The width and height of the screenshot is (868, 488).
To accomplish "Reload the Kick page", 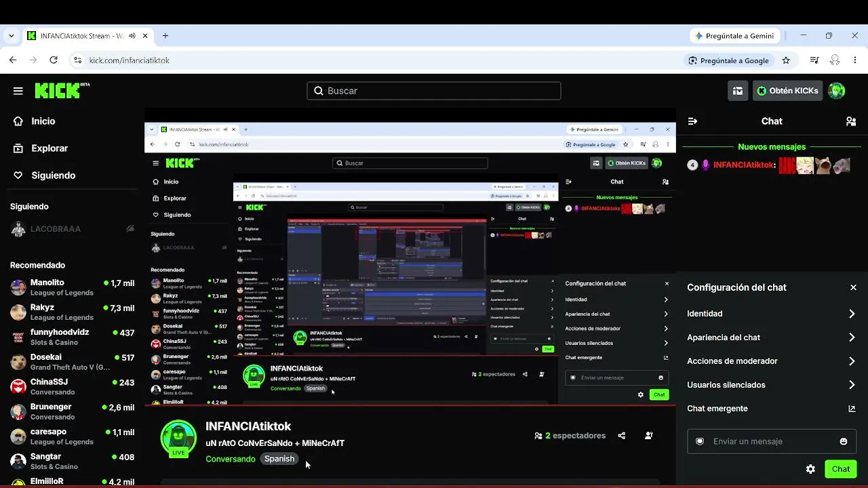I will pyautogui.click(x=54, y=60).
